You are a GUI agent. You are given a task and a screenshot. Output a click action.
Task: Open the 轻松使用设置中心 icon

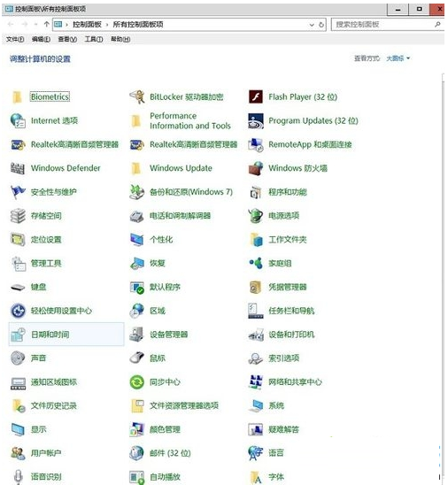click(x=18, y=311)
